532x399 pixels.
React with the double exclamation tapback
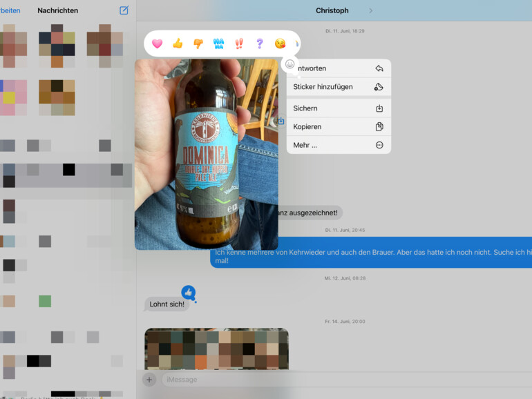tap(239, 43)
